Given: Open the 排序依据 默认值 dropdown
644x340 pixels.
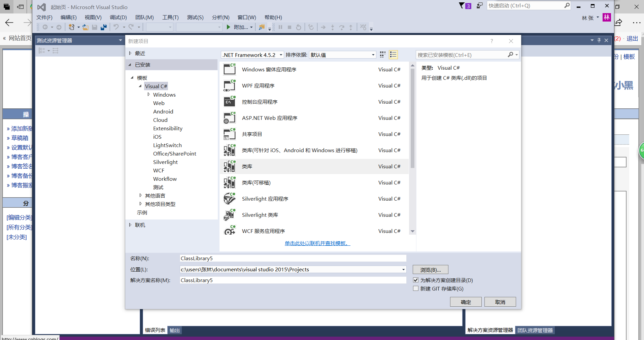Looking at the screenshot, I should (x=342, y=55).
